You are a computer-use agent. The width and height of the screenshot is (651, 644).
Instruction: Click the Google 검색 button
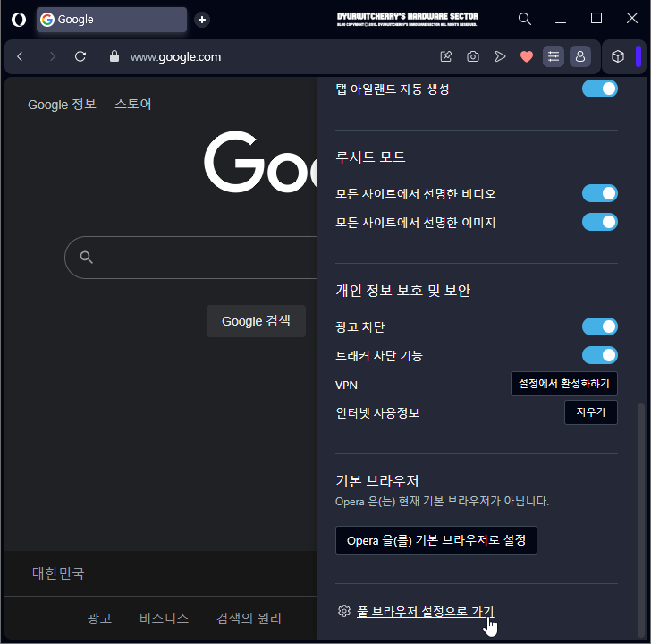click(256, 321)
